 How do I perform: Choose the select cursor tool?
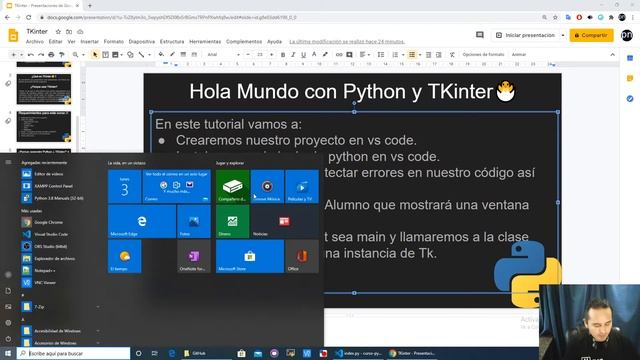click(95, 55)
